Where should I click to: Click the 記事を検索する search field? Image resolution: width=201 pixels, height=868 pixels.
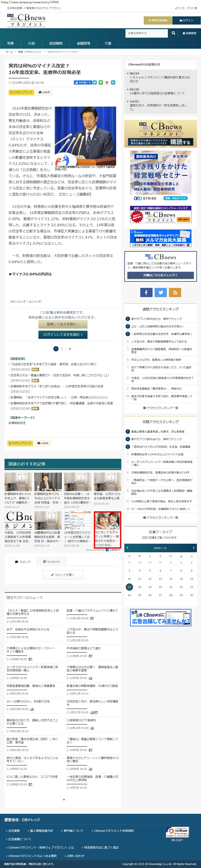pos(146,33)
